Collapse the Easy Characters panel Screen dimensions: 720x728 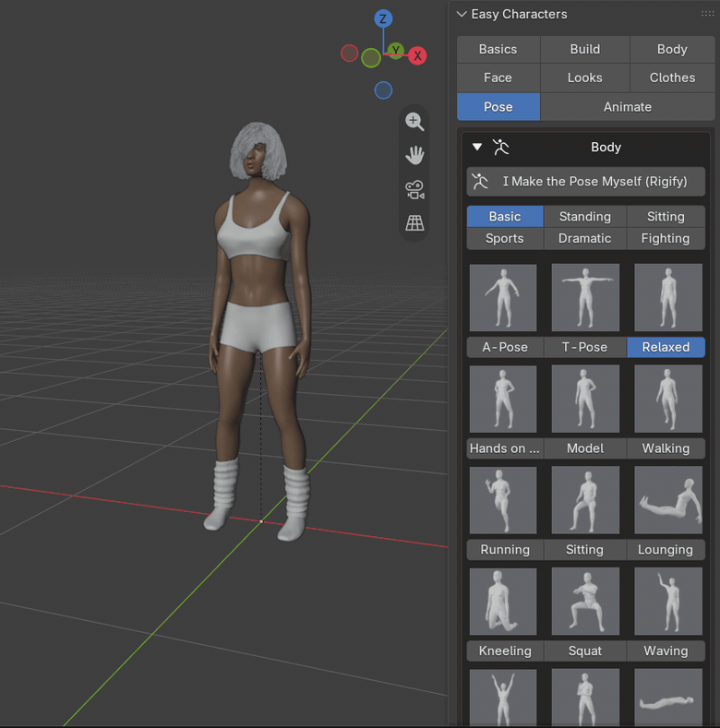pos(462,14)
